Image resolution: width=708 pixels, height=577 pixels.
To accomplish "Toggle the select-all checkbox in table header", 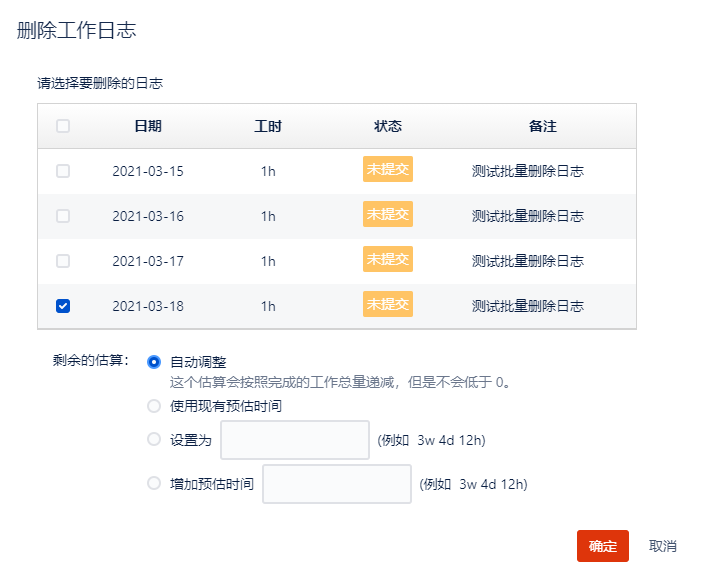I will pyautogui.click(x=63, y=126).
